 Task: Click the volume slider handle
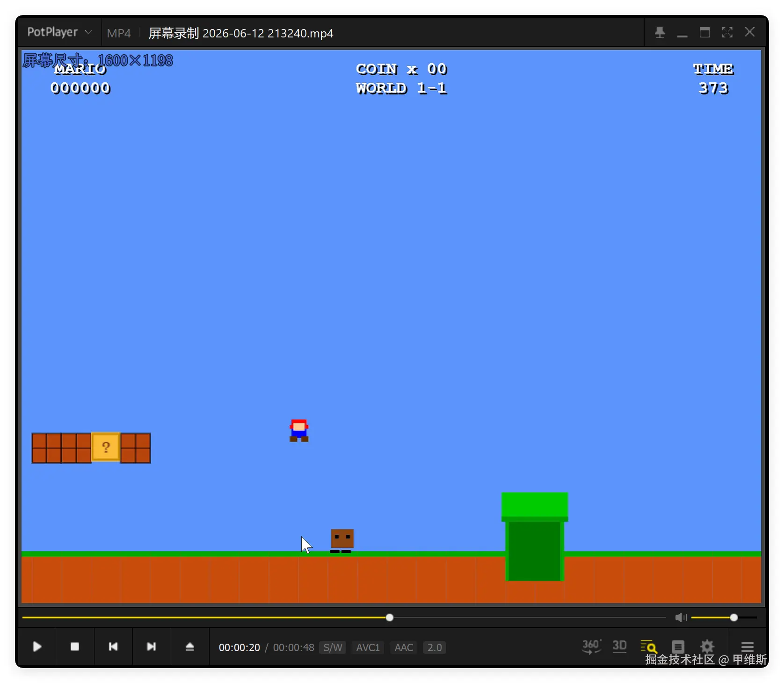coord(733,618)
